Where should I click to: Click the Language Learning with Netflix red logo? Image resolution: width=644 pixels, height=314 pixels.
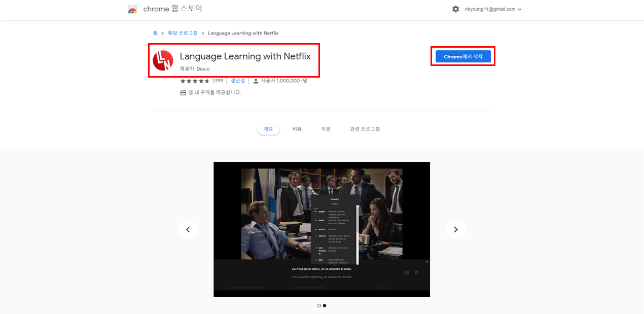163,61
